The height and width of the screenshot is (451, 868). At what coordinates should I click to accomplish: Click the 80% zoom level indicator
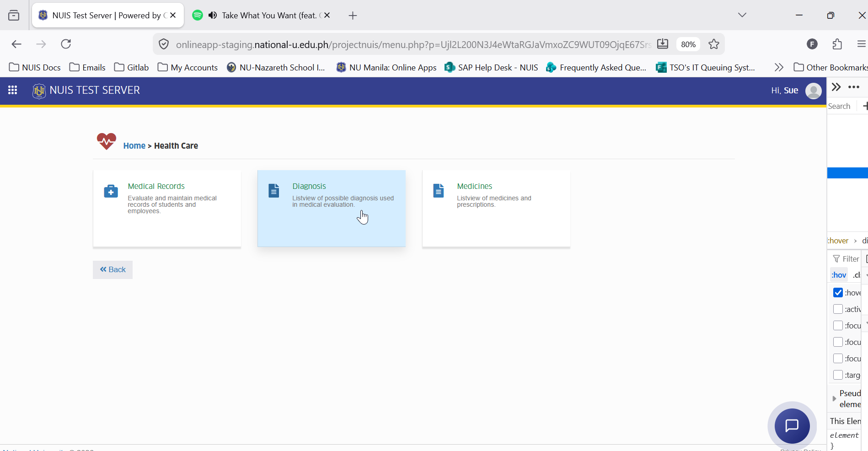click(688, 44)
